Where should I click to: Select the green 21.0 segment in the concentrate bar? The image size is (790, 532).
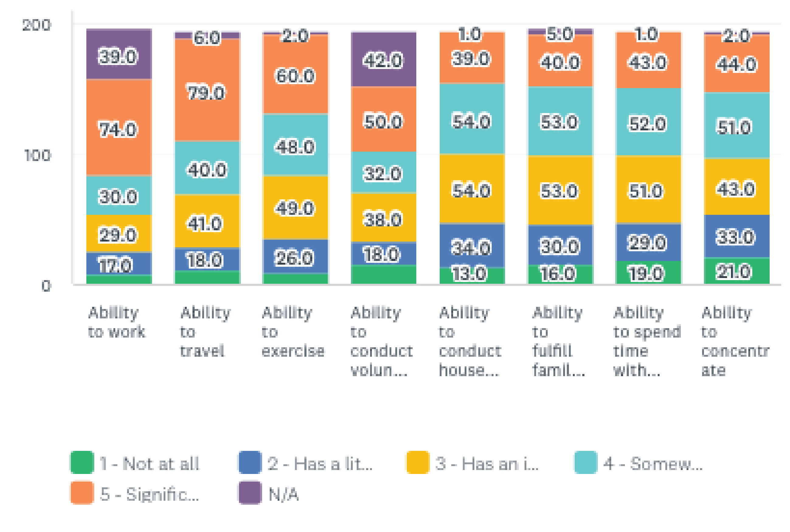tap(736, 271)
